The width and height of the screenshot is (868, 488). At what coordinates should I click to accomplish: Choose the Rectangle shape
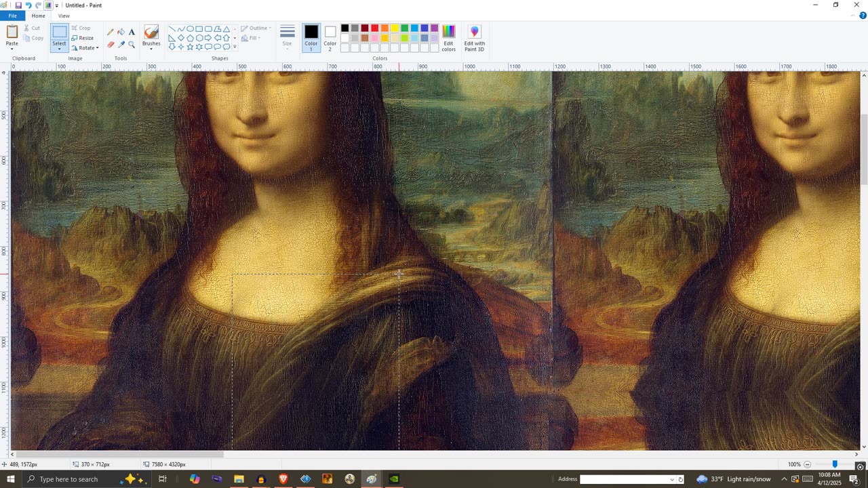point(199,29)
